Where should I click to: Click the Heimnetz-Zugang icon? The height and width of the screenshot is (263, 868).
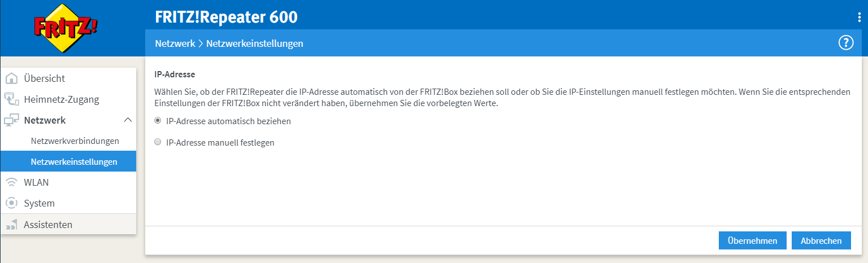pyautogui.click(x=11, y=99)
